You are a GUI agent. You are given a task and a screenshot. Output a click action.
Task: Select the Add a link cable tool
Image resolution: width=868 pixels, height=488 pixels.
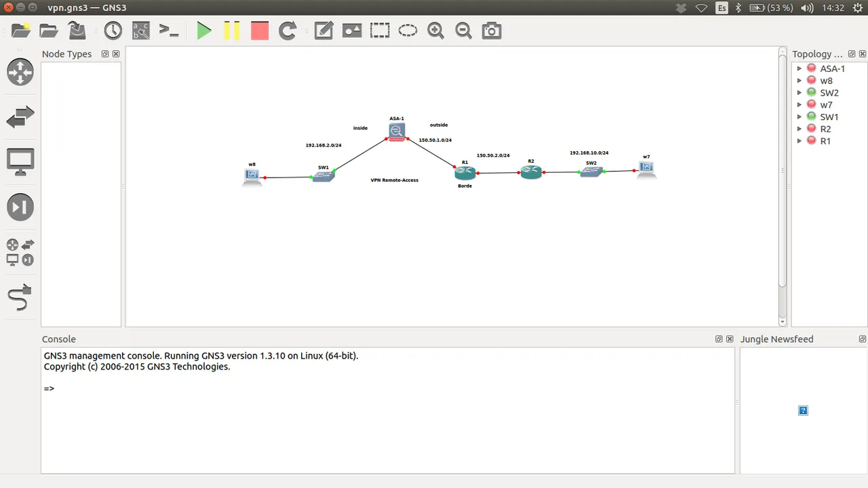(20, 298)
